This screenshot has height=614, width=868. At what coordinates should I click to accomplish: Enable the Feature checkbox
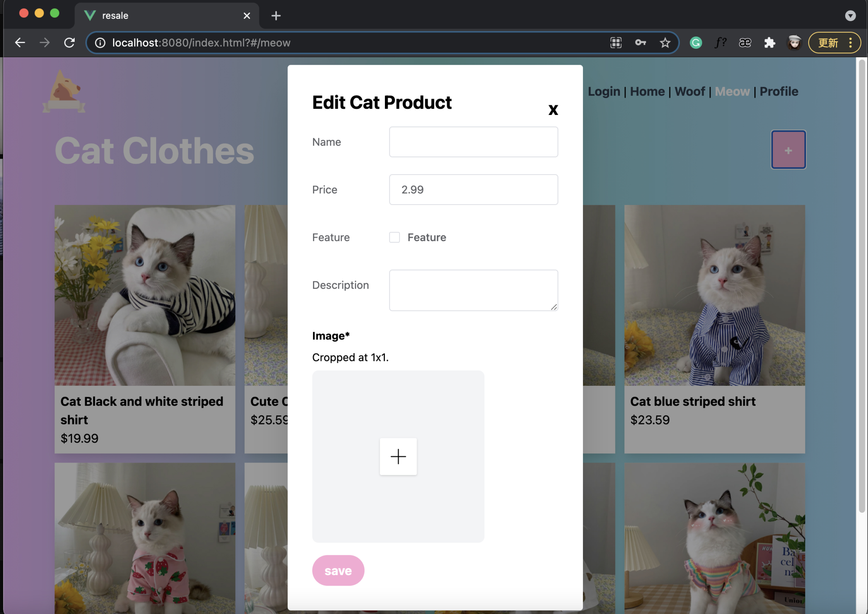[394, 237]
